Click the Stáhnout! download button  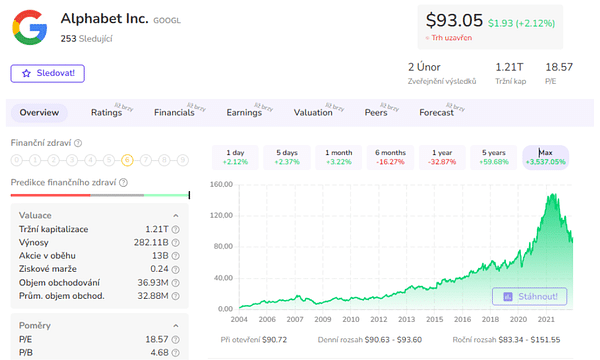click(x=530, y=296)
